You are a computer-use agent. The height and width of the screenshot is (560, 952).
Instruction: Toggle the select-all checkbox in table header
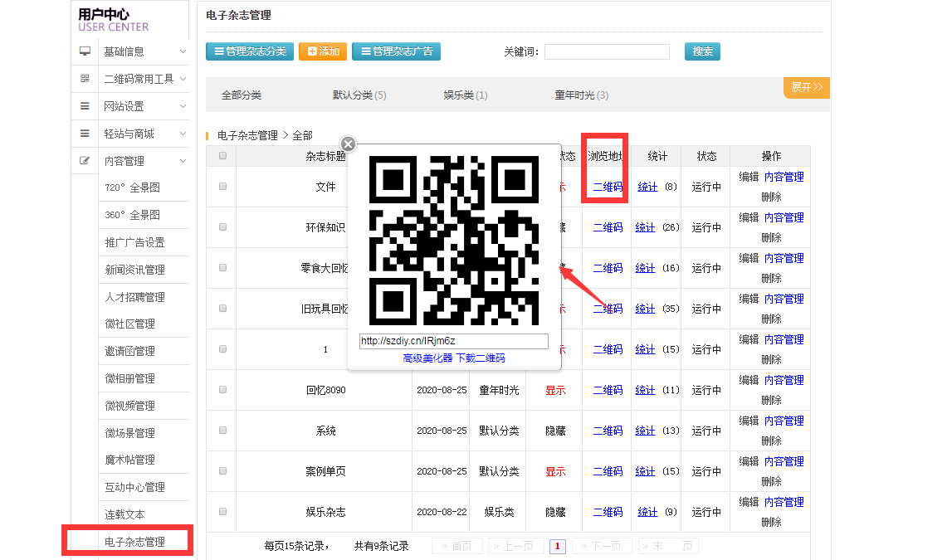222,156
